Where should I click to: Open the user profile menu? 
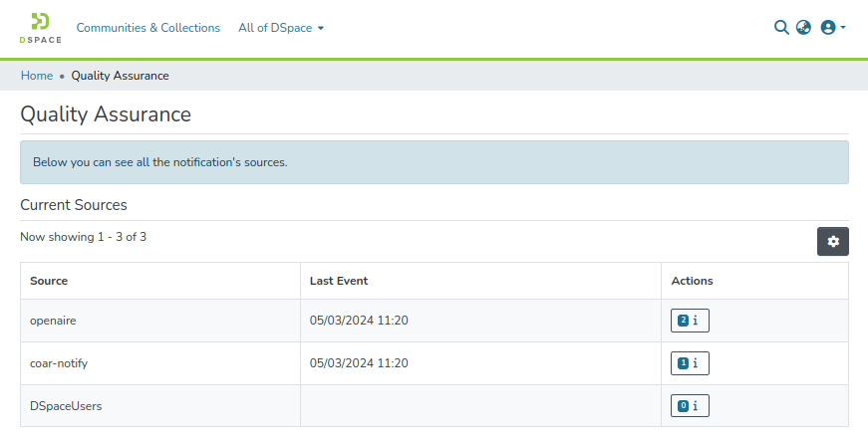coord(832,28)
